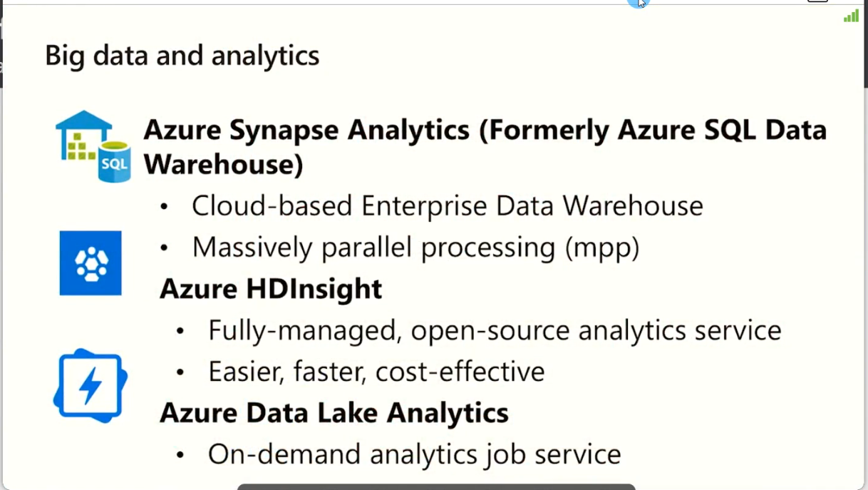Click bullet point before 'Easier, faster, cost-effective'
Viewport: 868px width, 490px height.
pyautogui.click(x=180, y=373)
